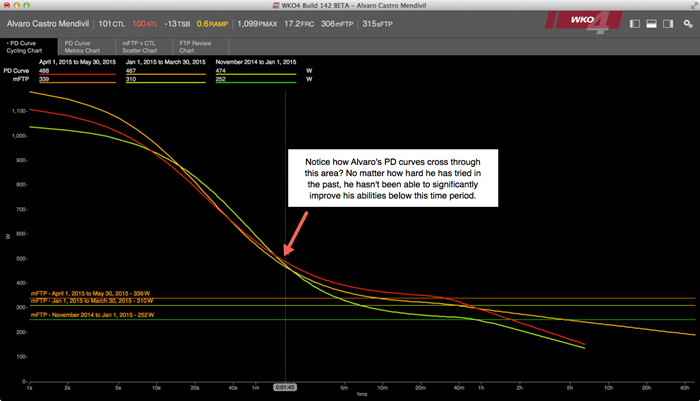Screen dimensions: 700x401
Task: Click the mFTP April 1 to May 30 339 W label
Action: pyautogui.click(x=91, y=293)
